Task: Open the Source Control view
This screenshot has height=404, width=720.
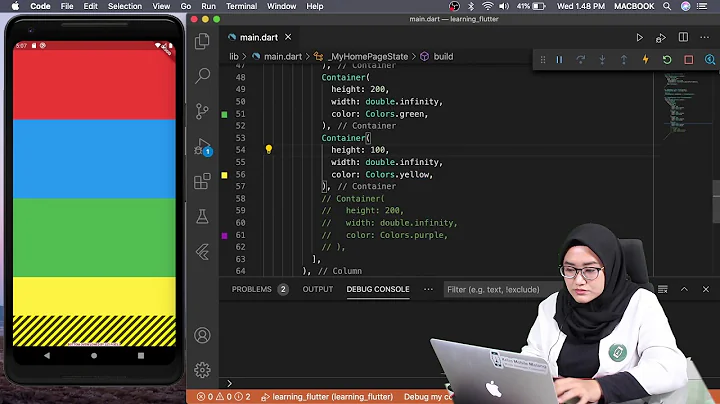Action: tap(203, 111)
